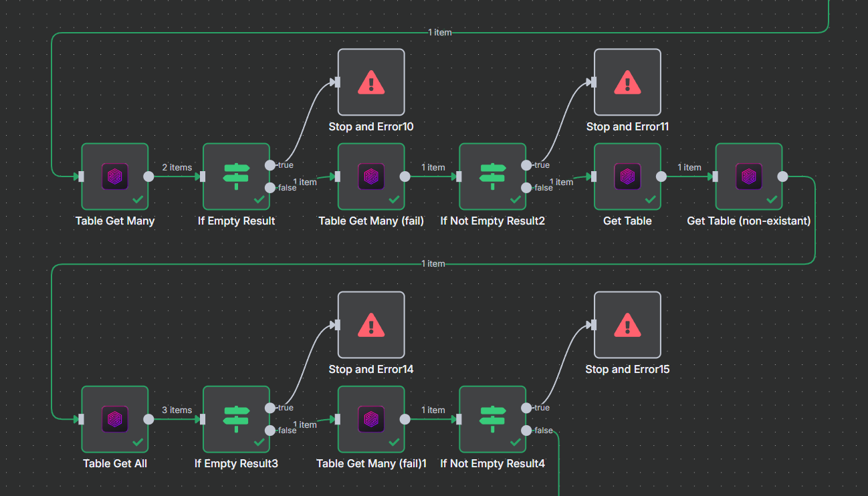This screenshot has width=868, height=496.
Task: Click the output connector of Get Table (non-existant)
Action: point(782,176)
